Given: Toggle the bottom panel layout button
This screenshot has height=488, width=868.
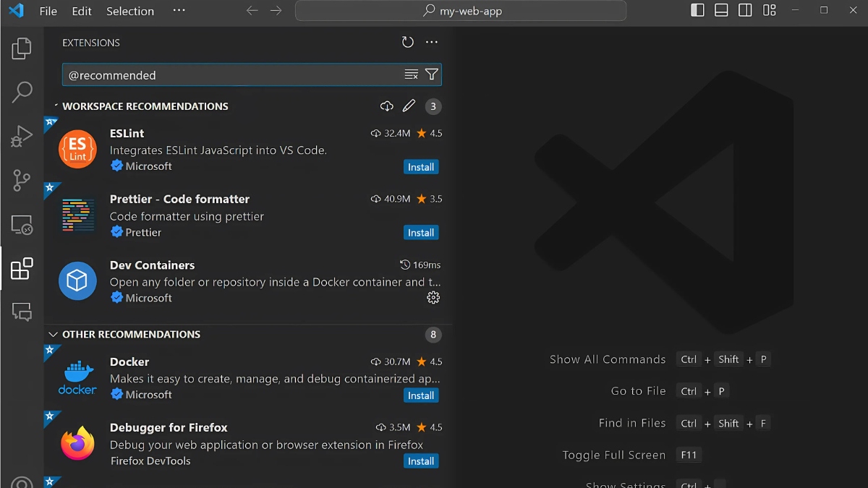Looking at the screenshot, I should (721, 10).
